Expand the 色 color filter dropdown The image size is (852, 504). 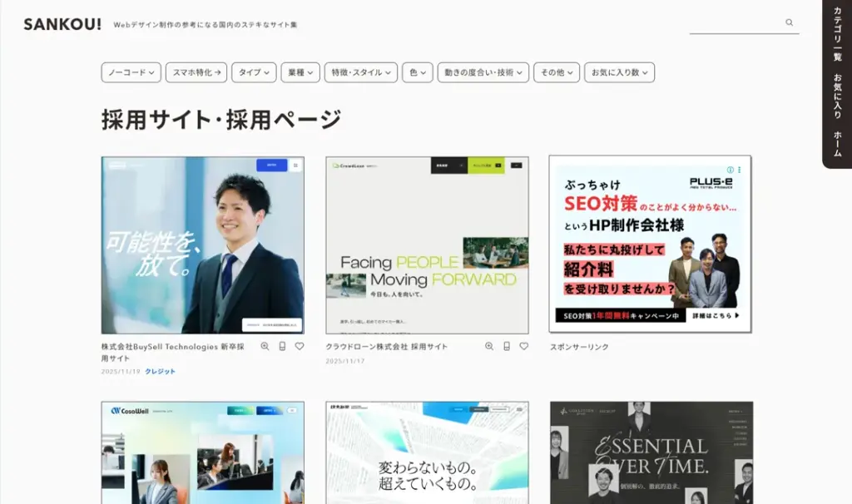click(417, 72)
